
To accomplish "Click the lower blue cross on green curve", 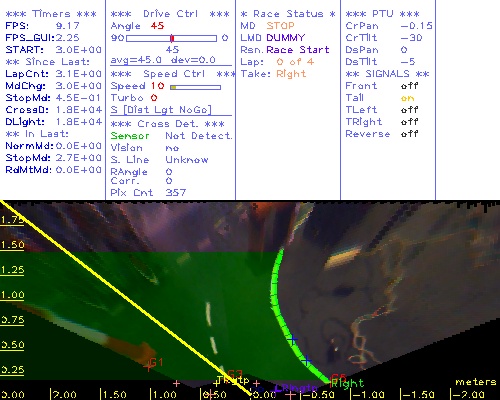I will coord(307,360).
